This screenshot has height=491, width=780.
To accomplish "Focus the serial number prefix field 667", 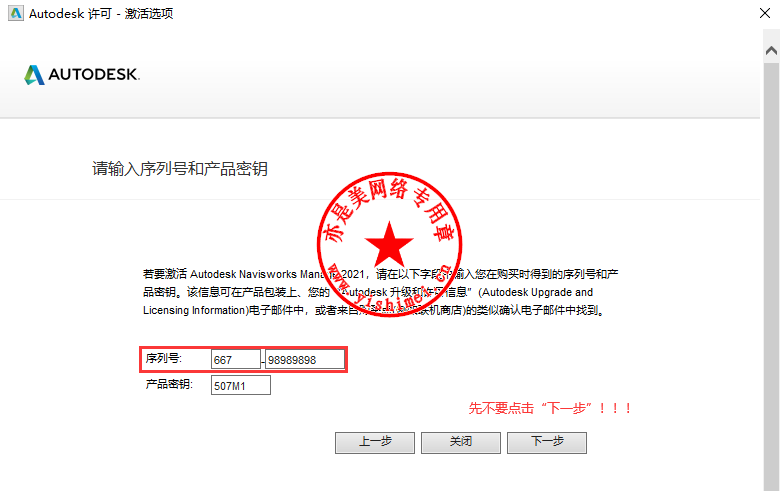I will 236,359.
